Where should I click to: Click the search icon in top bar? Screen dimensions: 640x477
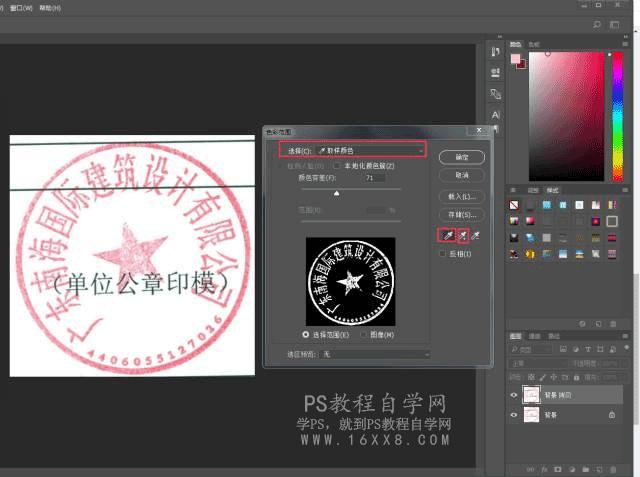coord(598,23)
